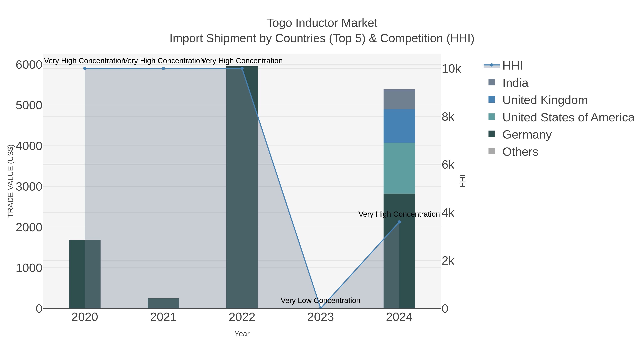This screenshot has height=362, width=644.
Task: Select the 2022 HHI data point
Action: (x=242, y=68)
